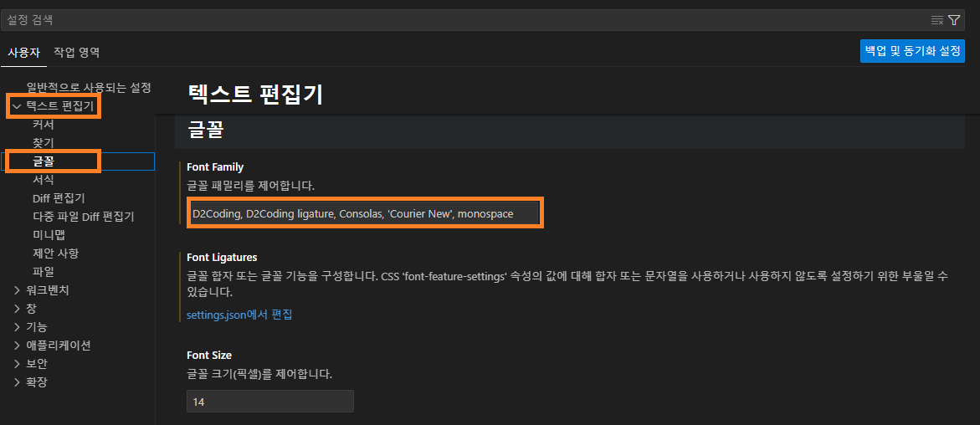Select the 서식 settings category
980x425 pixels.
44,180
